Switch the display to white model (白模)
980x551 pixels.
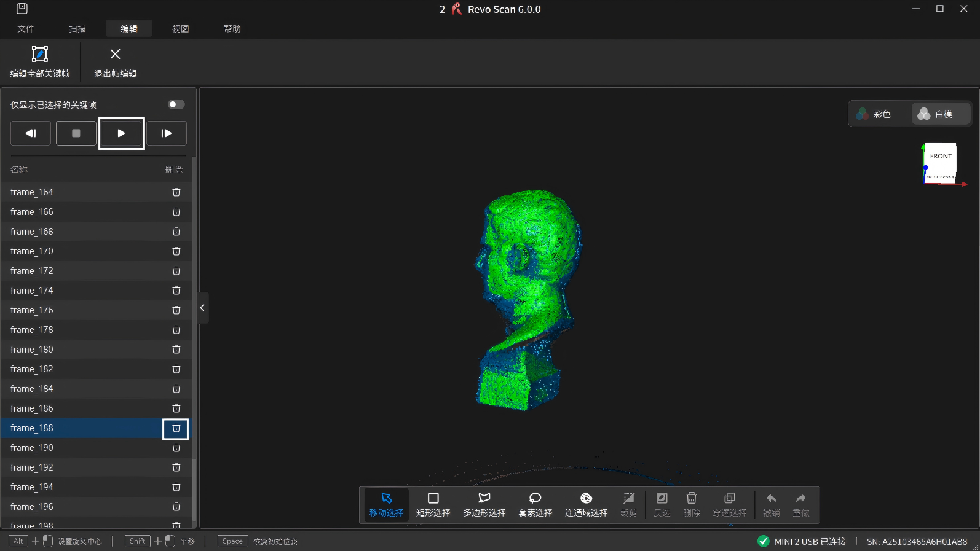click(936, 114)
